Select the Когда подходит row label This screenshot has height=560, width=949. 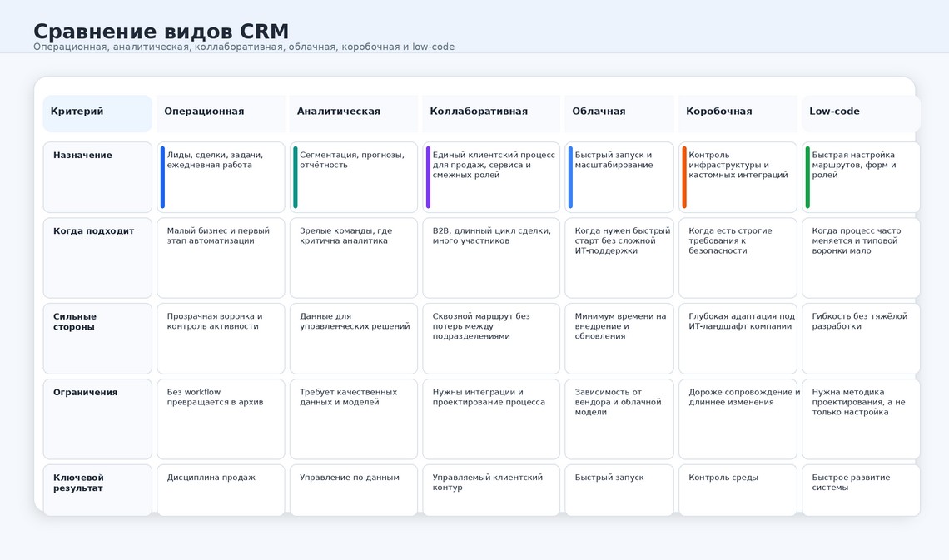click(97, 258)
